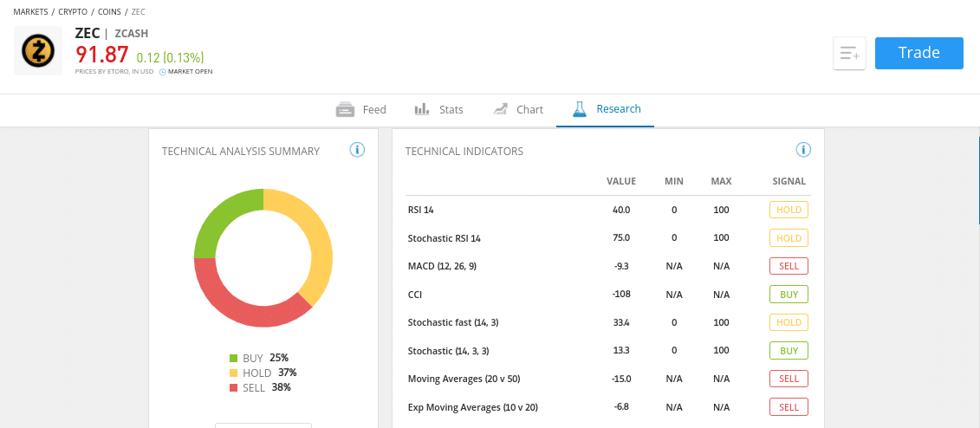Click the MAX column header
The width and height of the screenshot is (980, 428).
click(721, 181)
